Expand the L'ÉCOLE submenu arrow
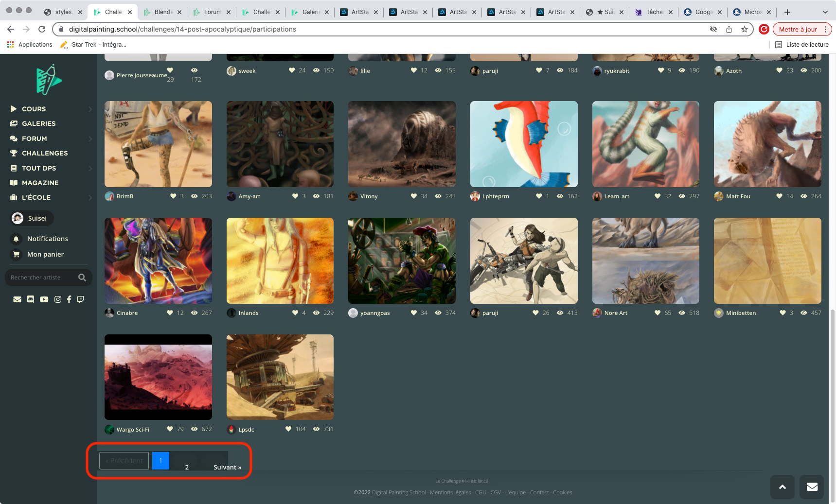The image size is (836, 504). click(90, 198)
